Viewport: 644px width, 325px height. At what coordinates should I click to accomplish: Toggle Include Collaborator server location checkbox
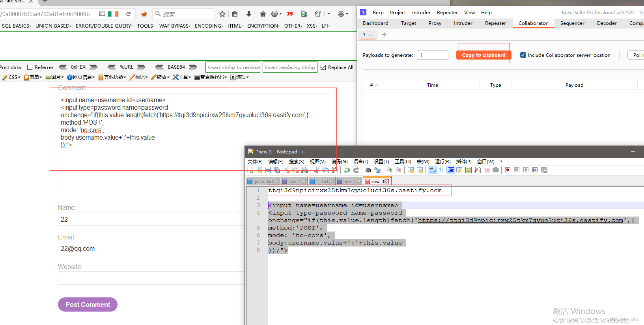[x=523, y=55]
